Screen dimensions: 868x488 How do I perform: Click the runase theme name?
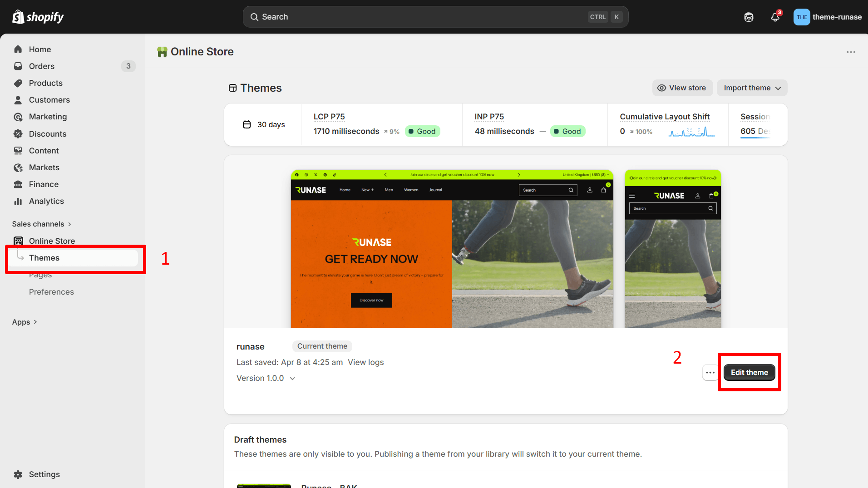[250, 347]
